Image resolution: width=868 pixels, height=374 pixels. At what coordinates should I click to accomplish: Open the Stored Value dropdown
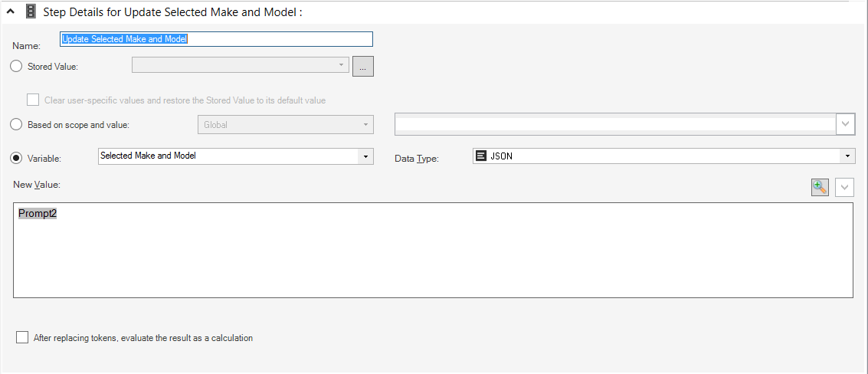[241, 65]
